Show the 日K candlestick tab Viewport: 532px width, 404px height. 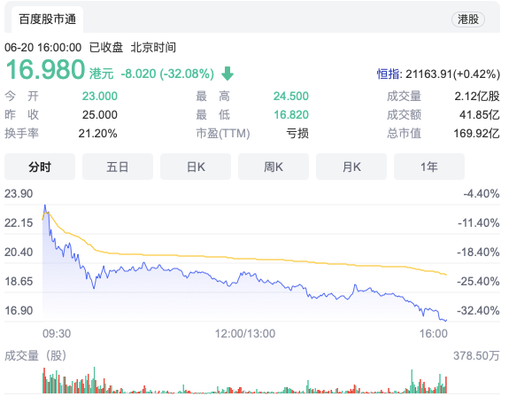[x=196, y=167]
